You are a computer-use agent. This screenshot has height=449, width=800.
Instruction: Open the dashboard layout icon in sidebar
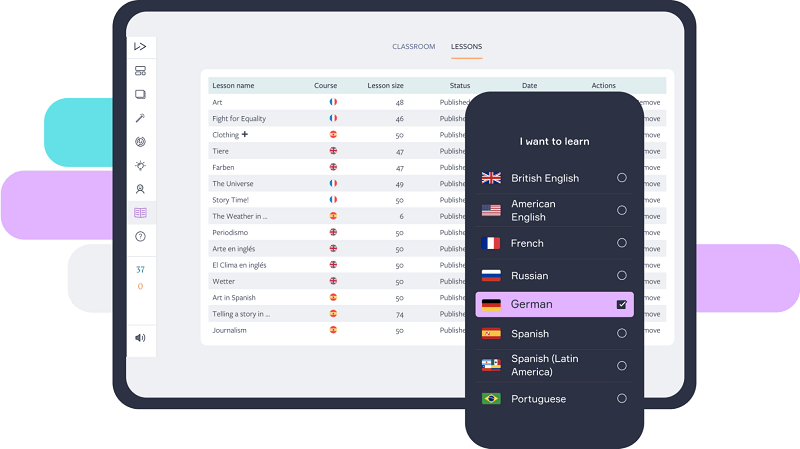[140, 71]
